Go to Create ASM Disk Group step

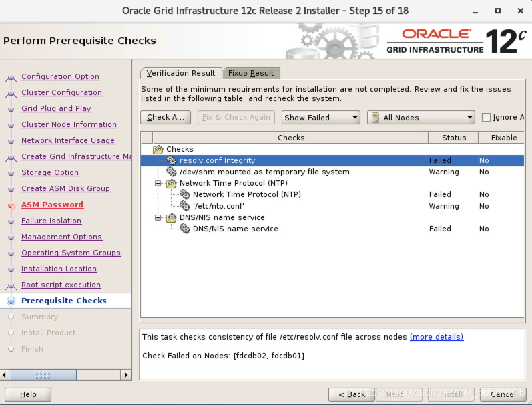pyautogui.click(x=66, y=188)
